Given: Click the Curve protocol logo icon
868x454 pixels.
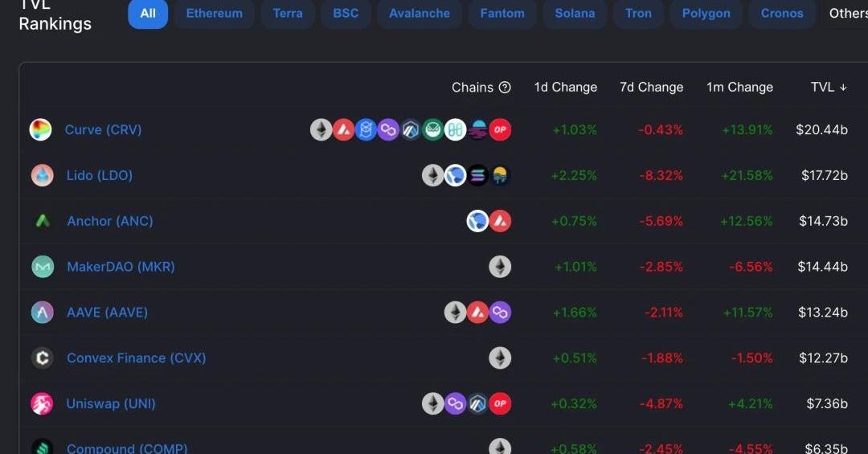Looking at the screenshot, I should (40, 129).
